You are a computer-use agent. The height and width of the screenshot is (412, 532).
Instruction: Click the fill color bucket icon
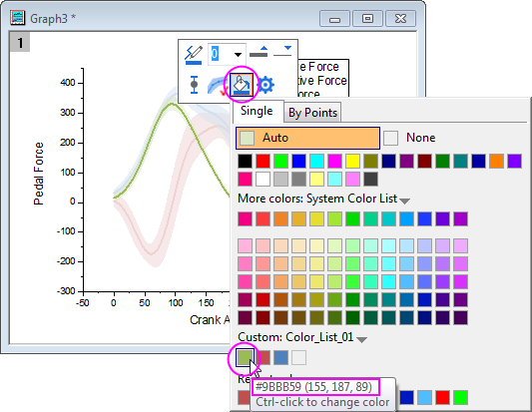click(x=242, y=85)
